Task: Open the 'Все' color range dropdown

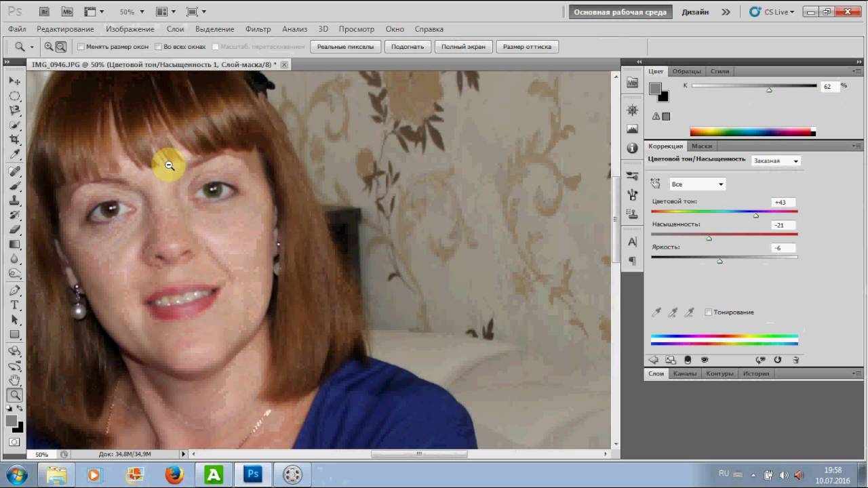Action: 697,184
